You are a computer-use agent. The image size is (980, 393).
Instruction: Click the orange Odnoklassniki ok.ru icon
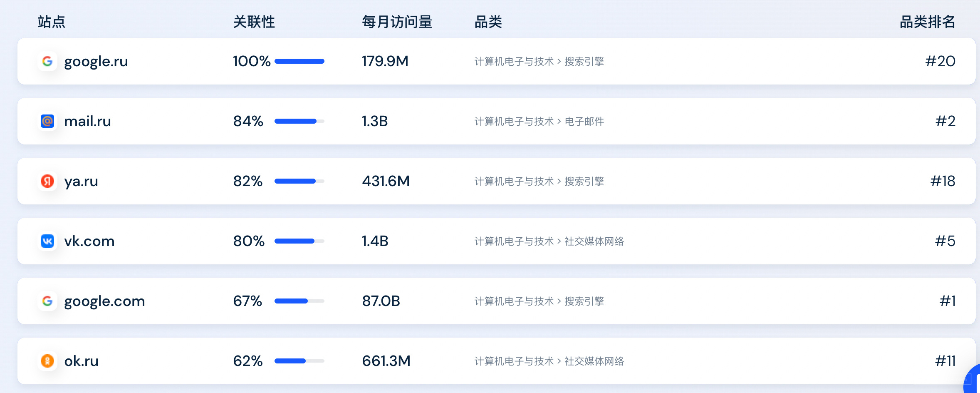(x=47, y=361)
